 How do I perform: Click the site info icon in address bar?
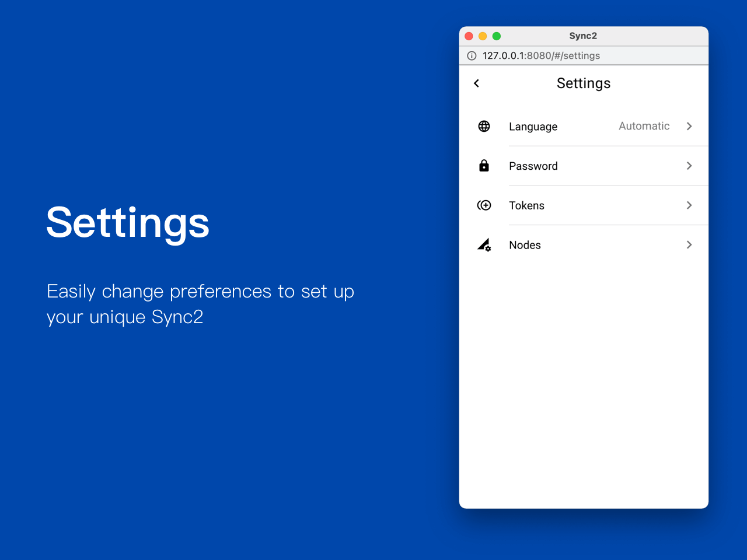pyautogui.click(x=472, y=56)
